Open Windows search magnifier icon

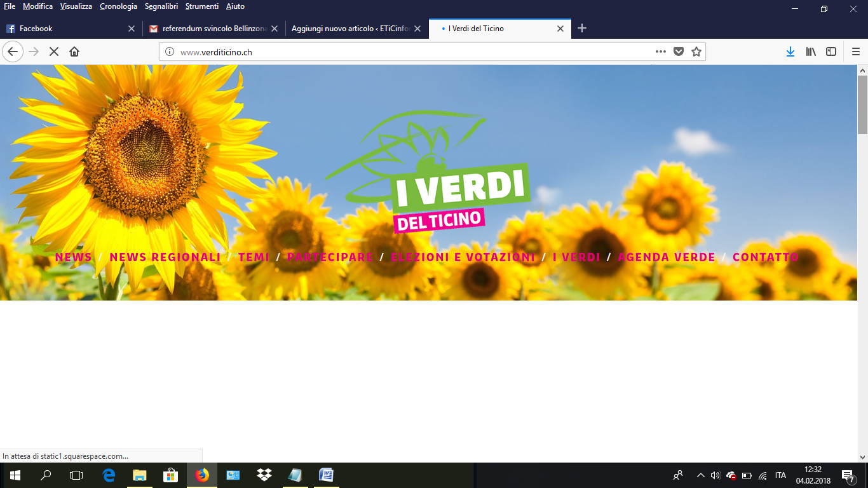(x=46, y=475)
